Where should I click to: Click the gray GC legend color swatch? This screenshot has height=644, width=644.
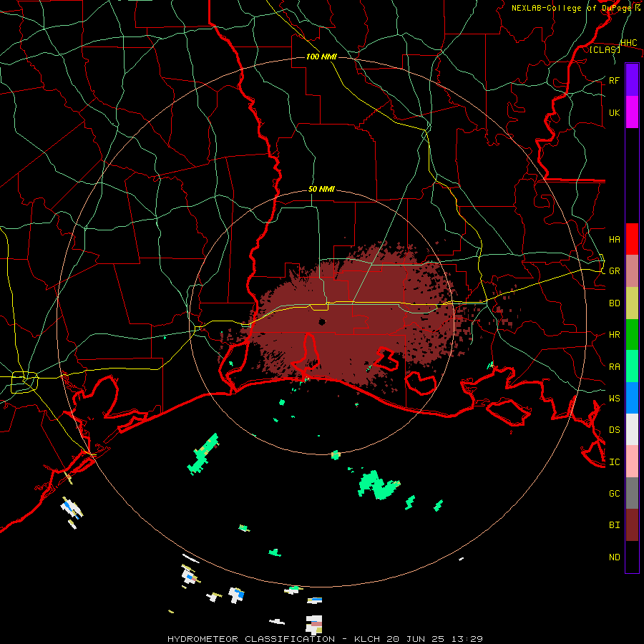[x=632, y=493]
